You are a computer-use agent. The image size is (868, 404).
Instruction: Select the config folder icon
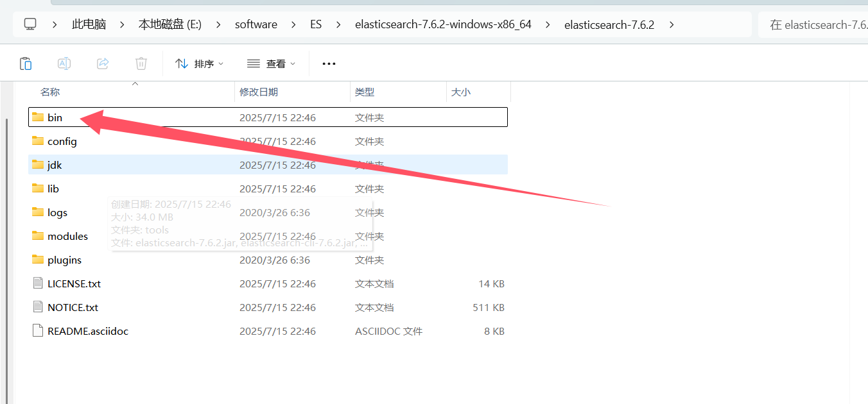(38, 141)
